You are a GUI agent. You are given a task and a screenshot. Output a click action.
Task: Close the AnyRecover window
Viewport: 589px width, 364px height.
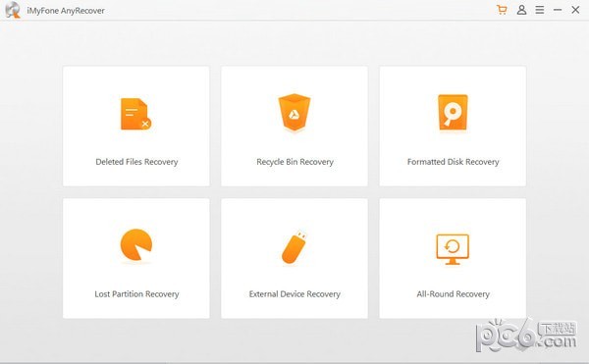coord(575,10)
